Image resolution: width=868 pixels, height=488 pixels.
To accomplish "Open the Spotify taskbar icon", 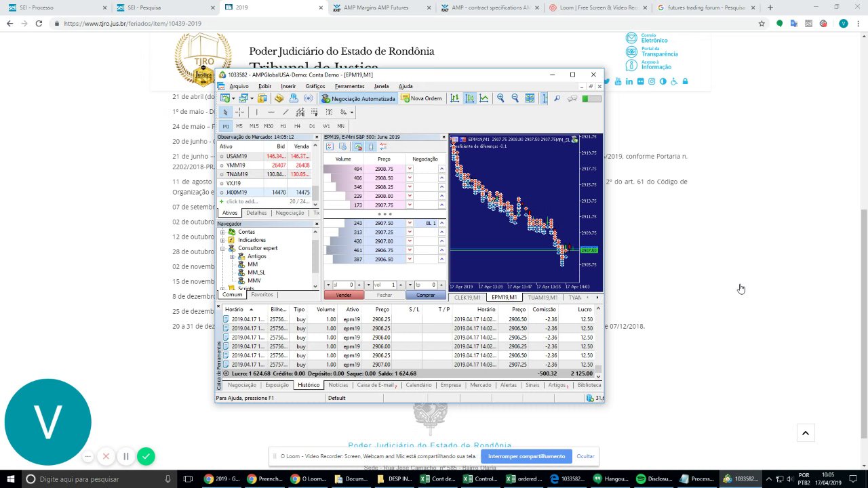I will tap(642, 479).
